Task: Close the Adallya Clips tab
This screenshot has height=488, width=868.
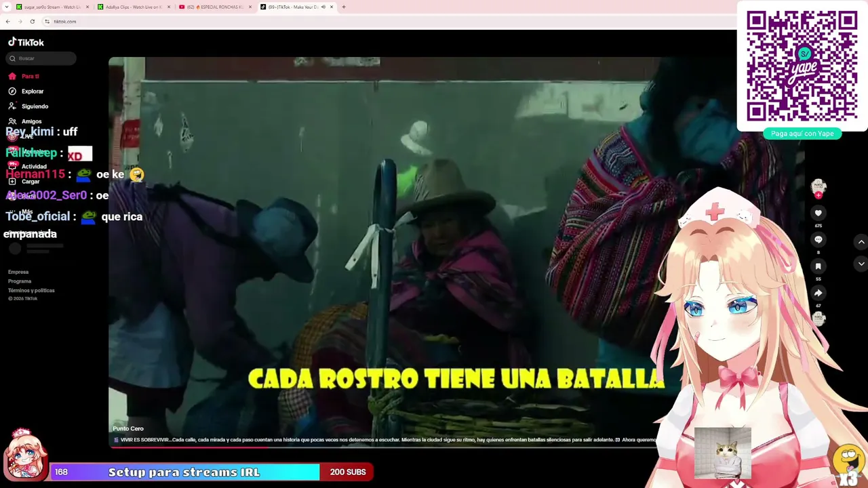Action: [169, 7]
